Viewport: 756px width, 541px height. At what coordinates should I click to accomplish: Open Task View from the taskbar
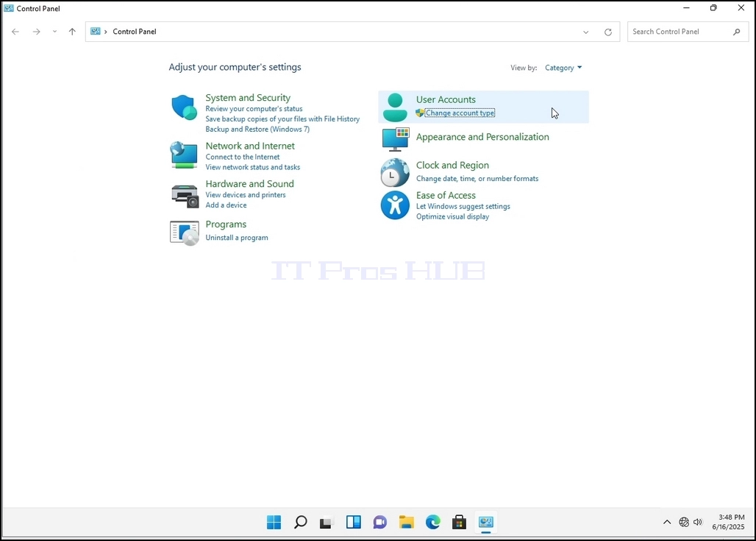[327, 522]
